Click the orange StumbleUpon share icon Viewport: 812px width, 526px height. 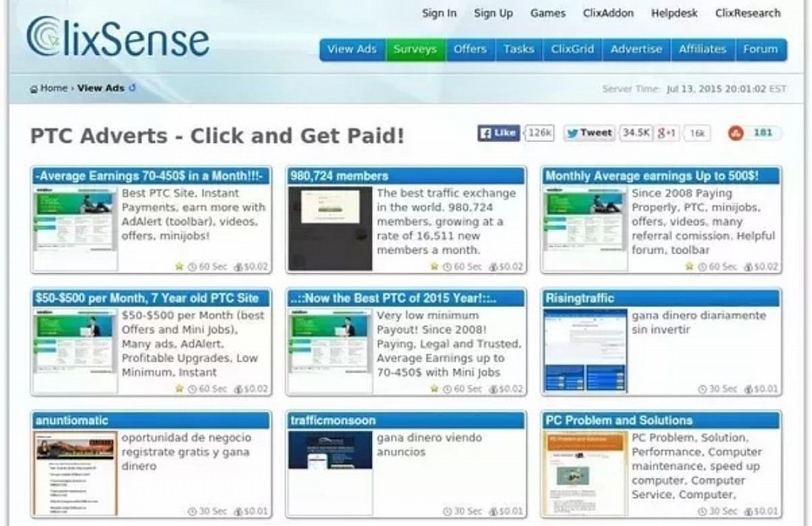click(x=736, y=133)
